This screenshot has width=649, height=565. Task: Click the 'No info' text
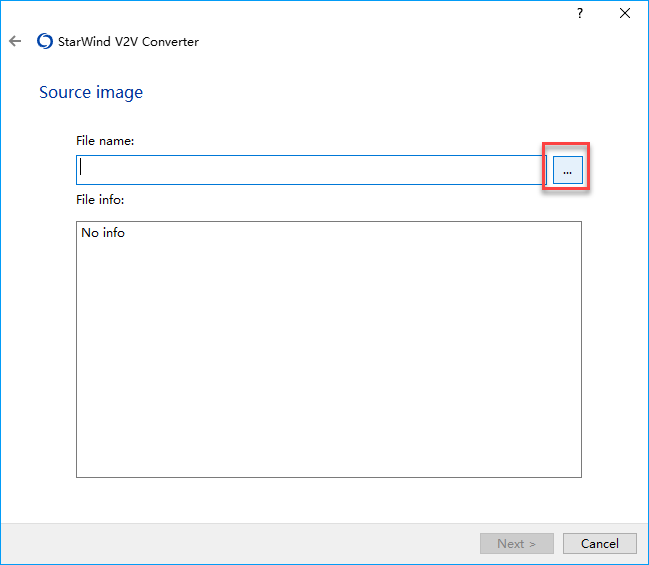coord(103,233)
